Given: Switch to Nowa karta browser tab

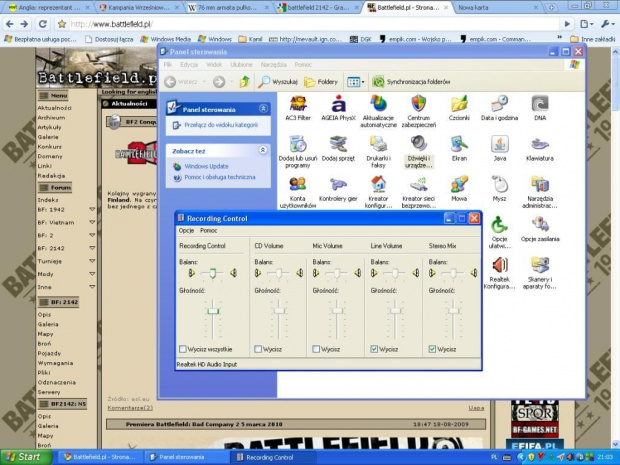Looking at the screenshot, I should click(x=495, y=8).
